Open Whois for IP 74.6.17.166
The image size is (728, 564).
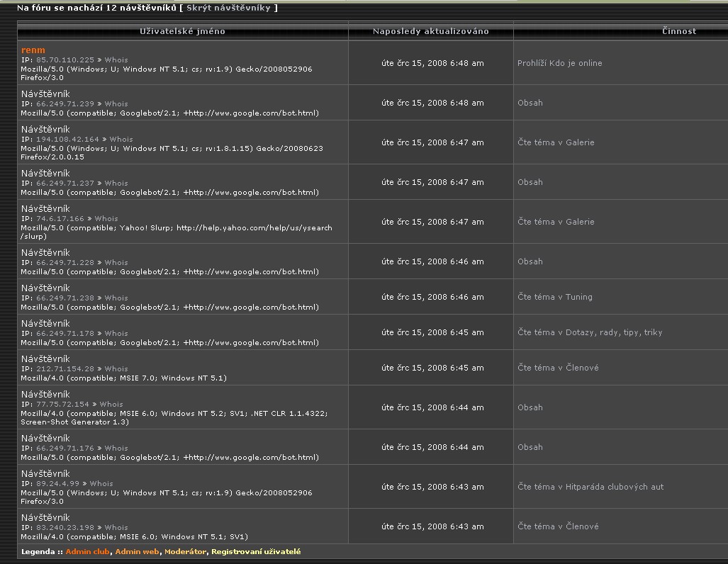point(106,219)
